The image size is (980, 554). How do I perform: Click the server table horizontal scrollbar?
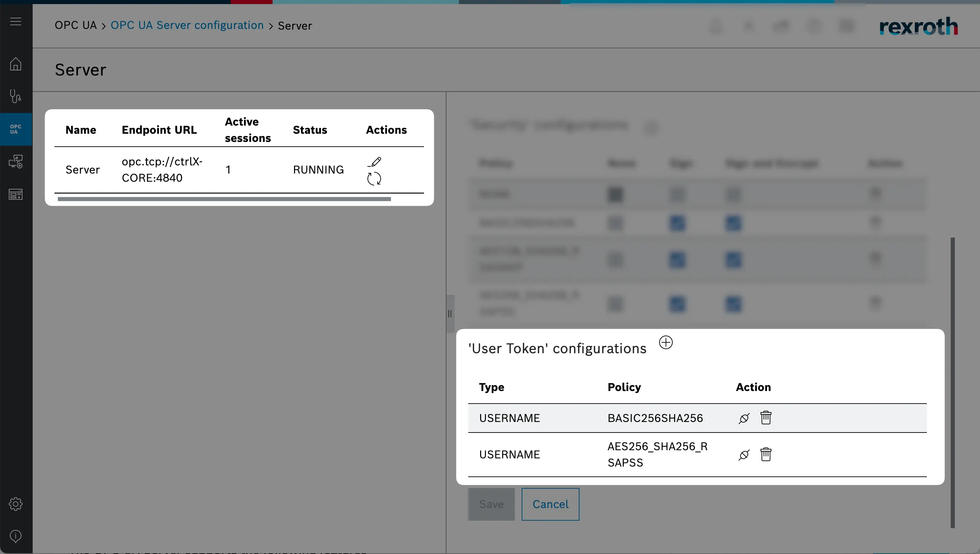point(224,199)
